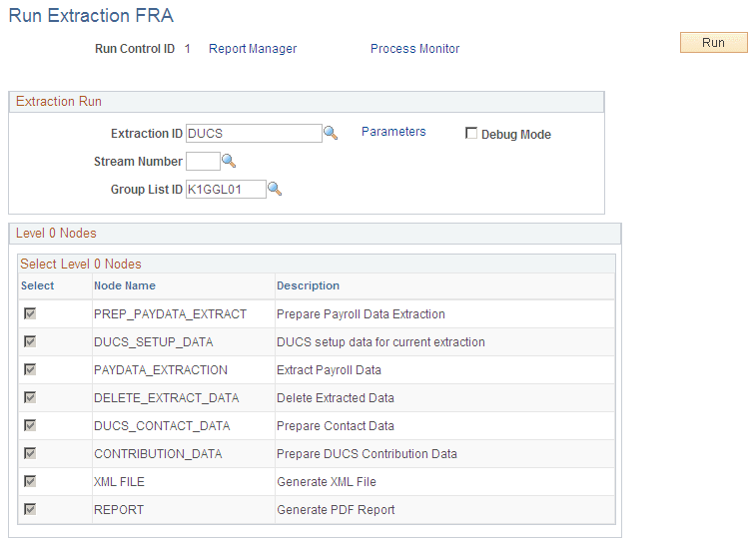
Task: Toggle DUCS_CONTACT_DATA node checkbox
Action: (31, 426)
